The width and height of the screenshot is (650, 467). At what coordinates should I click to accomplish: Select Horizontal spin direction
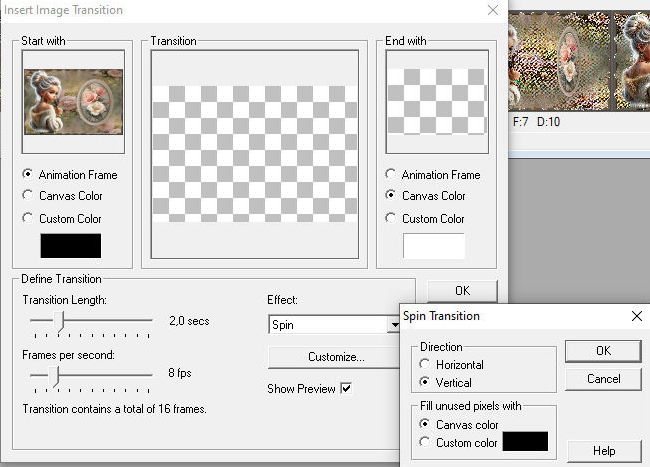coord(424,365)
